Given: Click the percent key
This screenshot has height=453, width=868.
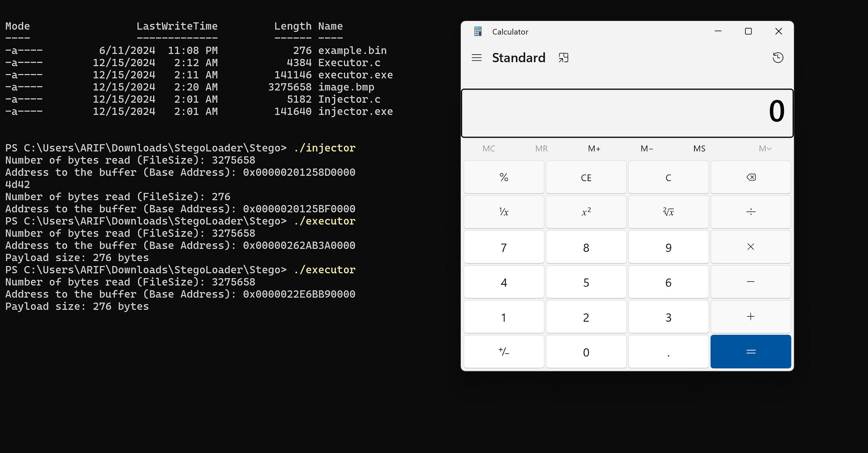Looking at the screenshot, I should [504, 177].
